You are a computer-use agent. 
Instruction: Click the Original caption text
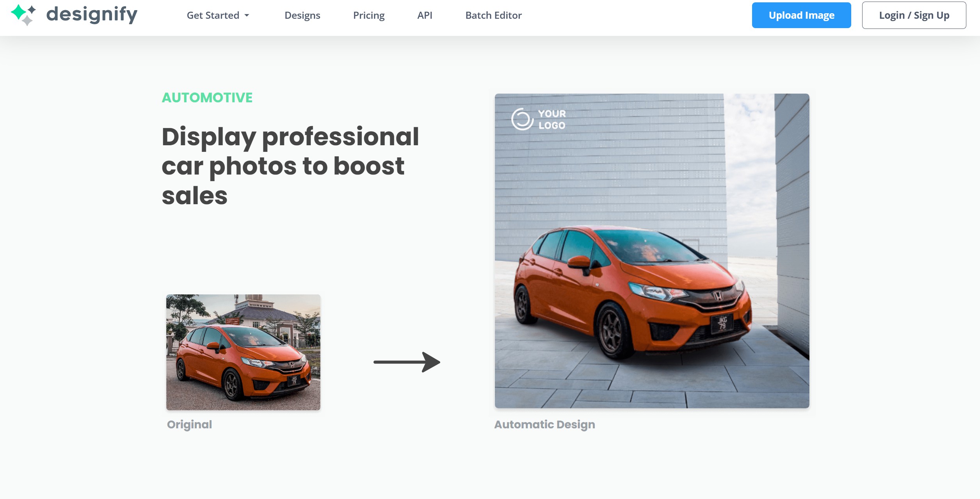click(x=189, y=424)
